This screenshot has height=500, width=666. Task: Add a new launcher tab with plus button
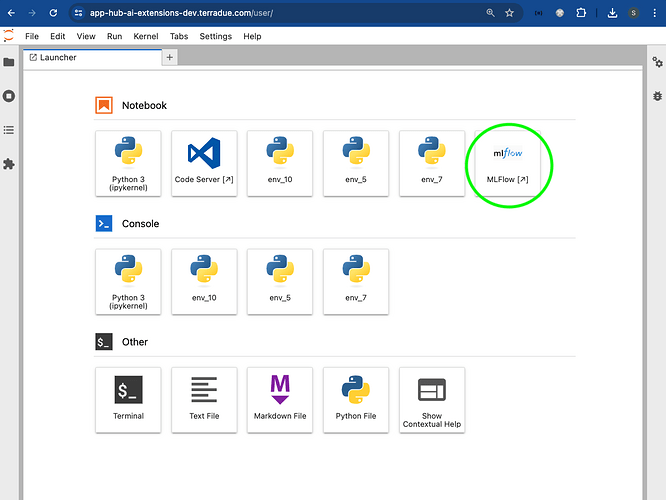tap(170, 58)
